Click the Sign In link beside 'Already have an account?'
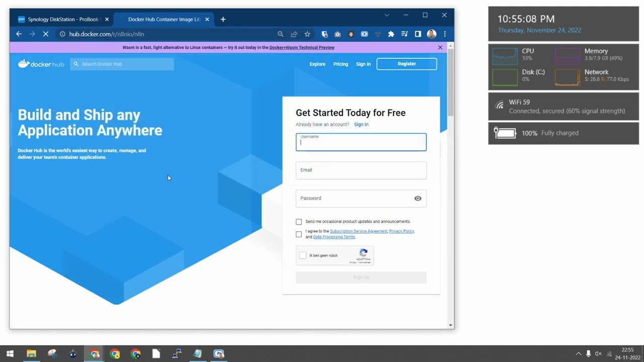This screenshot has height=362, width=644. point(361,124)
